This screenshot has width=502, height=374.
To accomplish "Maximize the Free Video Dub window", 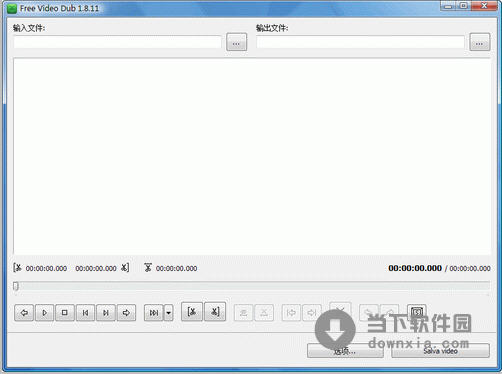I will coord(464,6).
